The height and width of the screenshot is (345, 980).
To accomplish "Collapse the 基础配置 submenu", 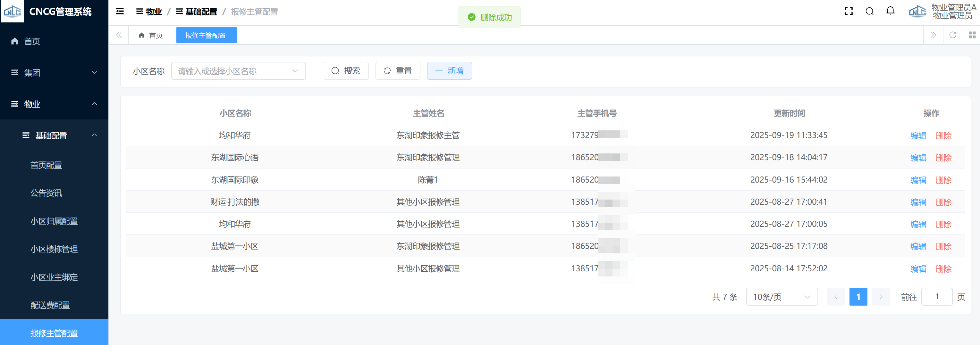I will tap(59, 136).
